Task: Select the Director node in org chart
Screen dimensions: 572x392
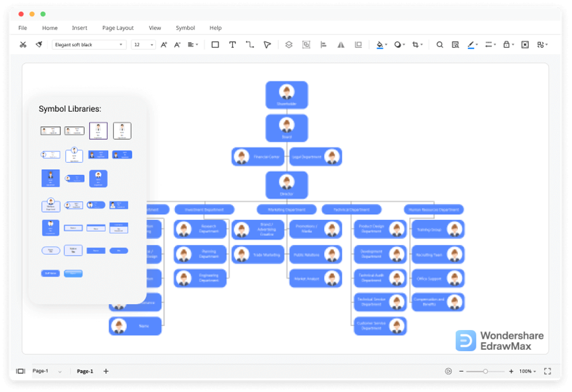Action: [x=287, y=185]
